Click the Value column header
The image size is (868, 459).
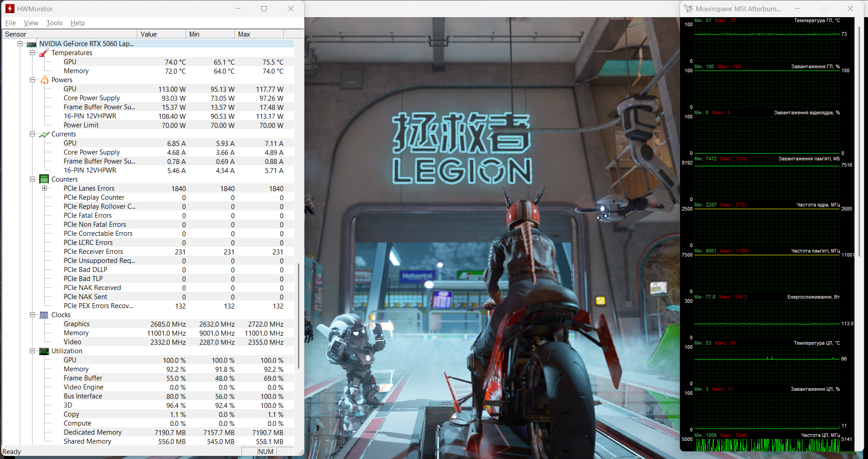[162, 34]
